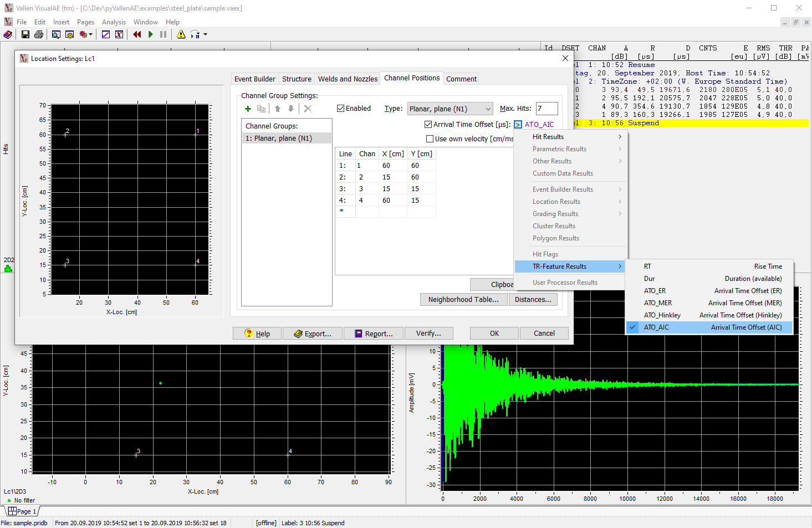
Task: Click the magnifier page preview toolbar icon
Action: point(56,34)
